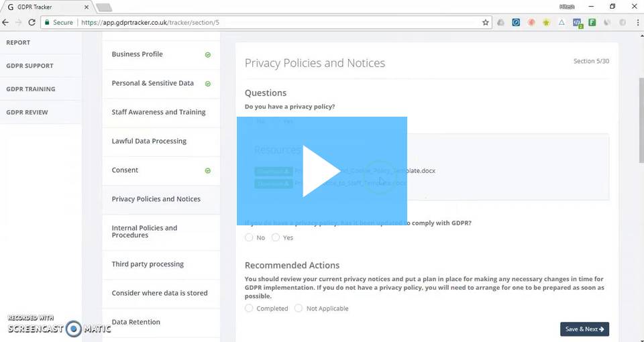Open the GDPR TRAINING sidebar menu

point(31,89)
